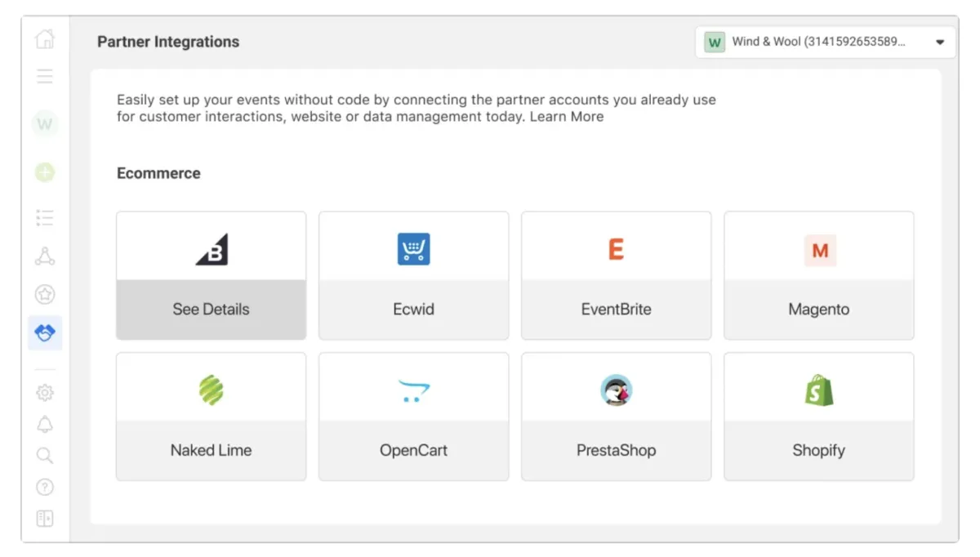Open the Magento integration tile
Viewport: 980px width, 557px height.
[x=819, y=275]
